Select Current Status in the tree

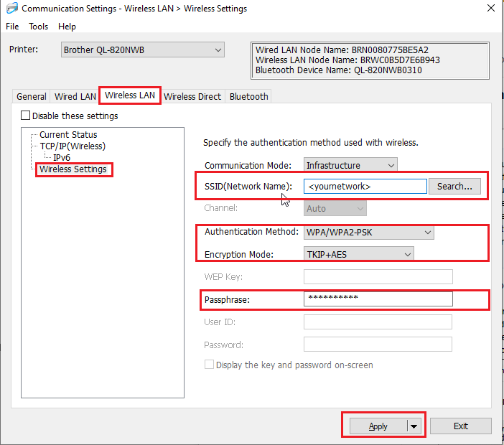tap(68, 134)
